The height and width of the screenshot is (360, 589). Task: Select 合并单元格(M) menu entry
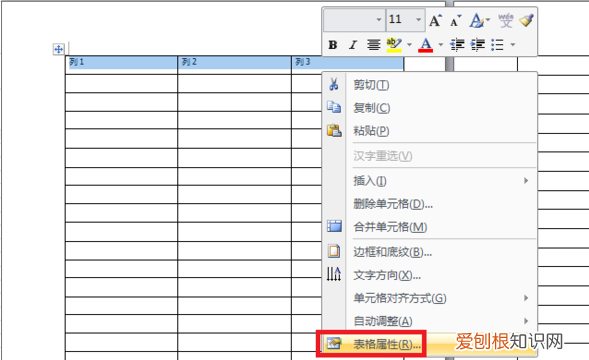coord(430,227)
